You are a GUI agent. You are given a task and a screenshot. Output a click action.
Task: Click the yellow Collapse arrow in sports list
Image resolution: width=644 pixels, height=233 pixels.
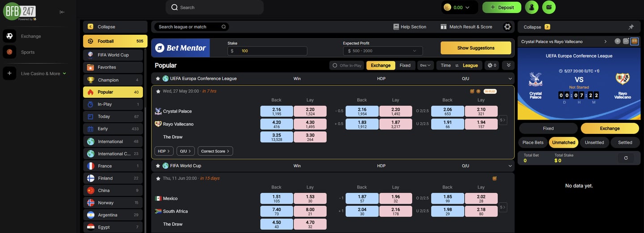pyautogui.click(x=90, y=27)
